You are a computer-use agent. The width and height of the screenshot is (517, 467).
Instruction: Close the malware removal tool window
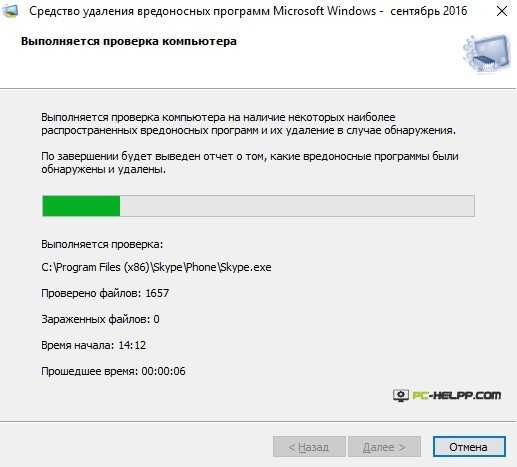point(502,11)
